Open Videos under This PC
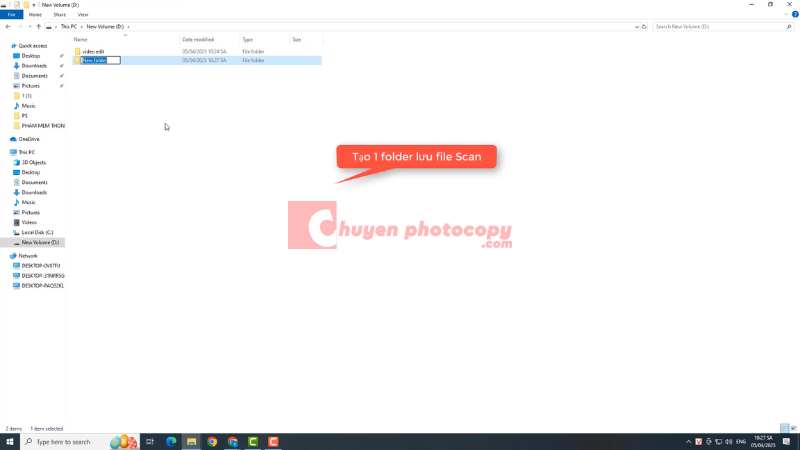 [29, 222]
